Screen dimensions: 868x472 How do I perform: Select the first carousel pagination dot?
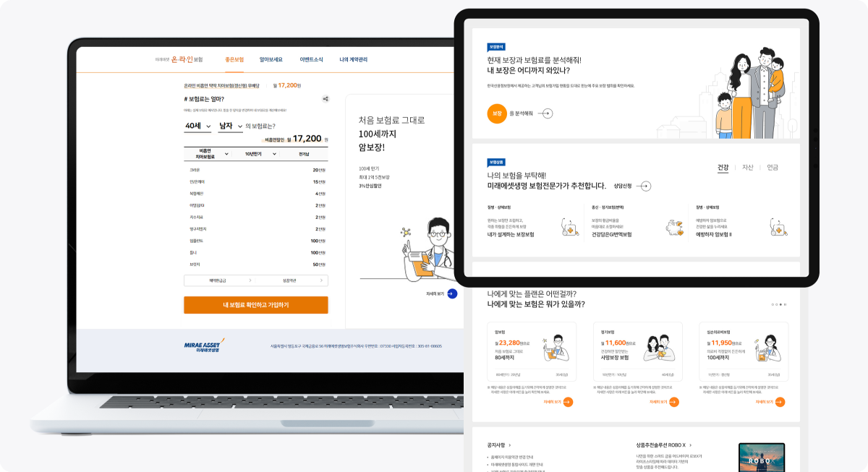click(773, 304)
